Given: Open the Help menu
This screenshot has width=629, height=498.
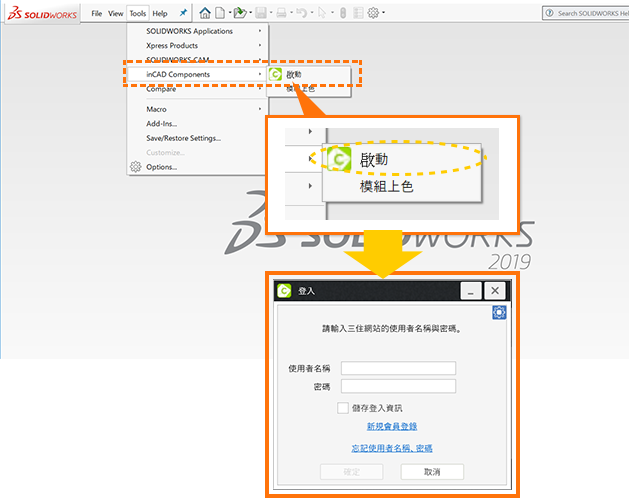Looking at the screenshot, I should click(x=160, y=14).
